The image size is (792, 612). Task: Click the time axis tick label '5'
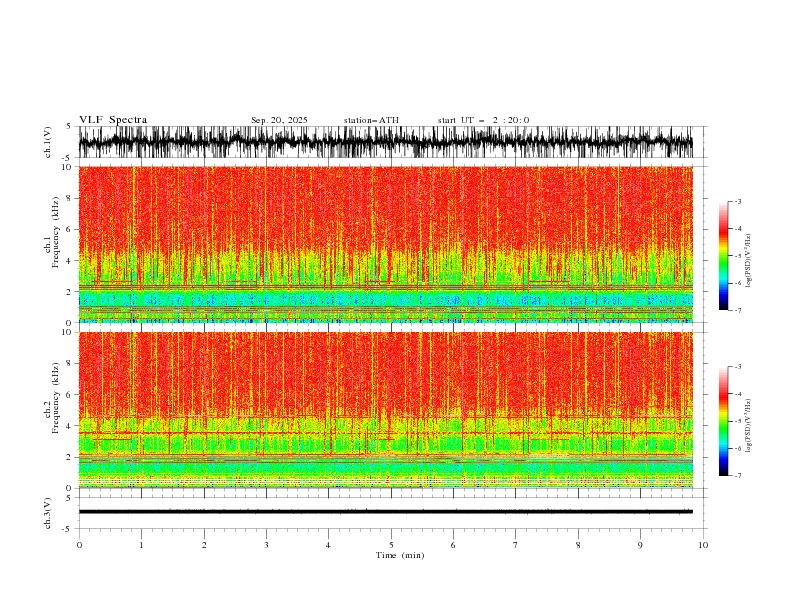[x=391, y=545]
